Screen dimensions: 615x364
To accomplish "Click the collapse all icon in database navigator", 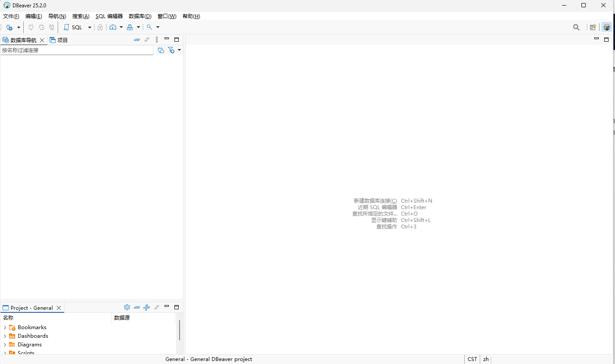I will [137, 40].
